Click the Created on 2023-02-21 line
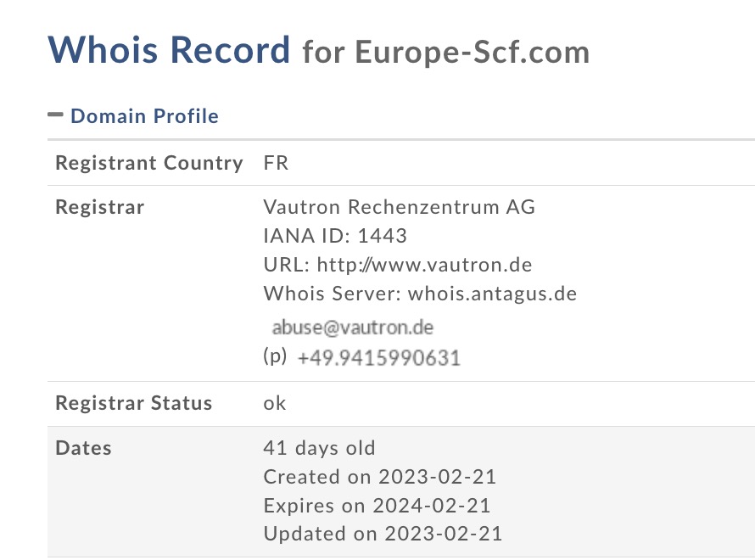755x560 pixels. 379,476
